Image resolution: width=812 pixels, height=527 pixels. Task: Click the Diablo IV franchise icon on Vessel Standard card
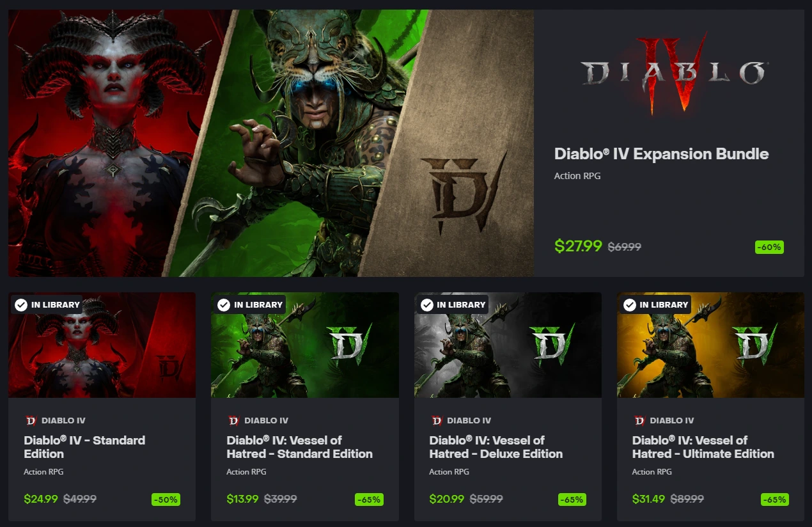tap(233, 420)
